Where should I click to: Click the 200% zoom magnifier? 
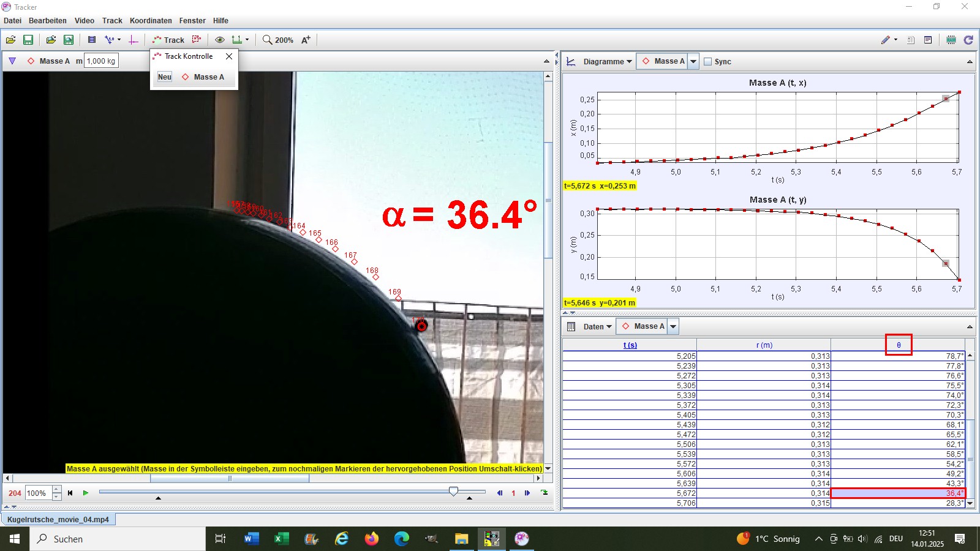(x=278, y=40)
